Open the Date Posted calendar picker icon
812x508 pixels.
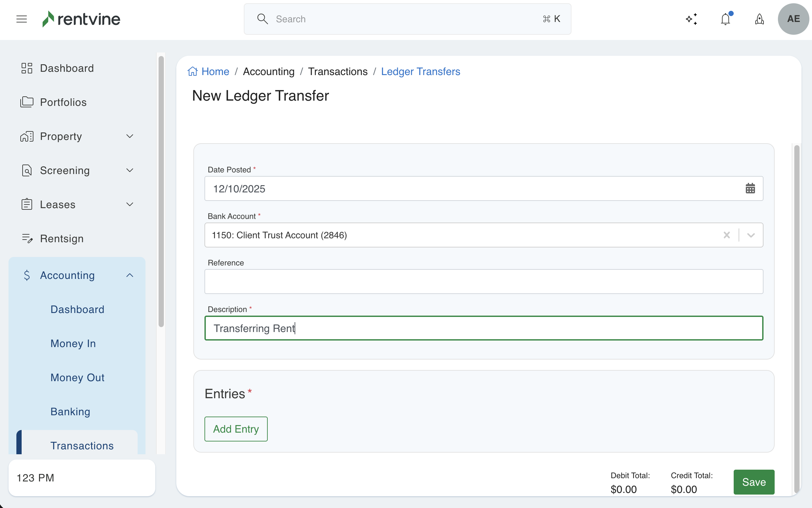coord(750,188)
